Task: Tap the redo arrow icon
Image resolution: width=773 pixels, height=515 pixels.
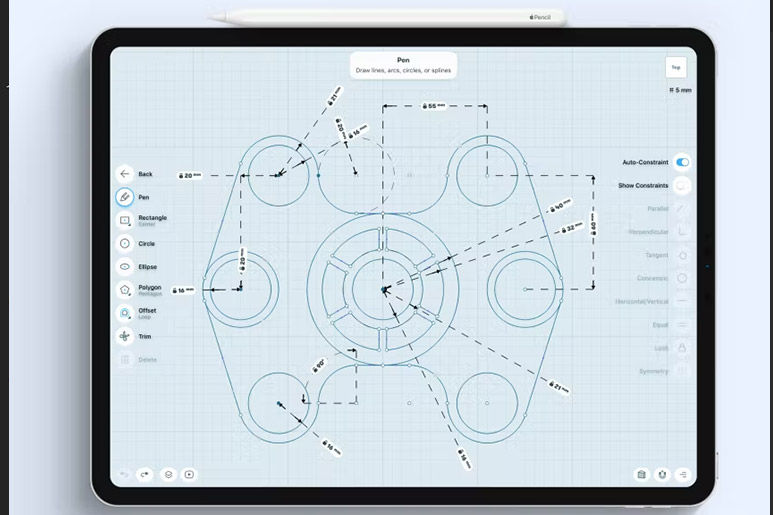Action: (x=144, y=475)
